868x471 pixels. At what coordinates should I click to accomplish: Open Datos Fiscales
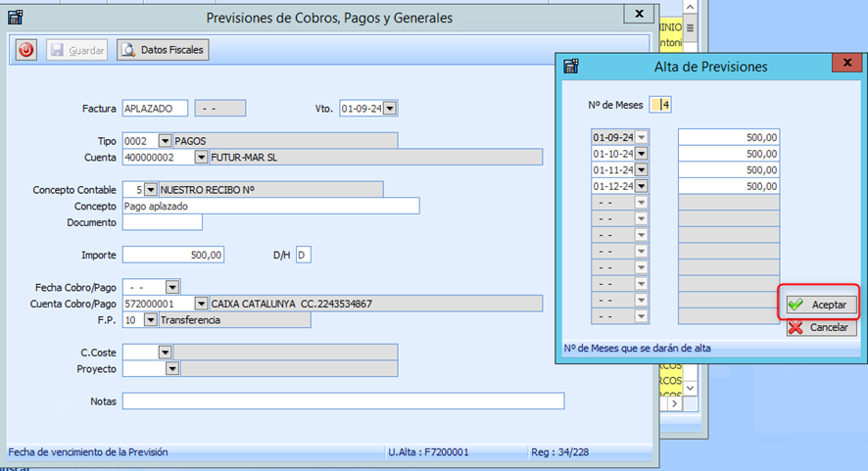[x=163, y=50]
